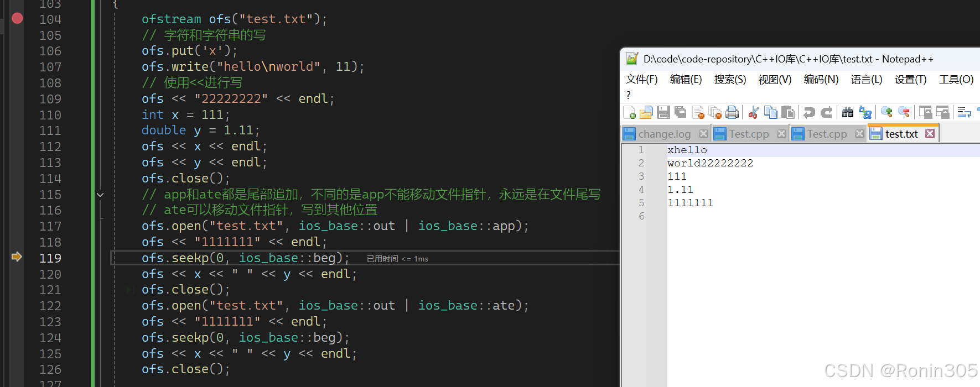Toggle breakpoint on line 104
980x387 pixels.
tap(17, 19)
